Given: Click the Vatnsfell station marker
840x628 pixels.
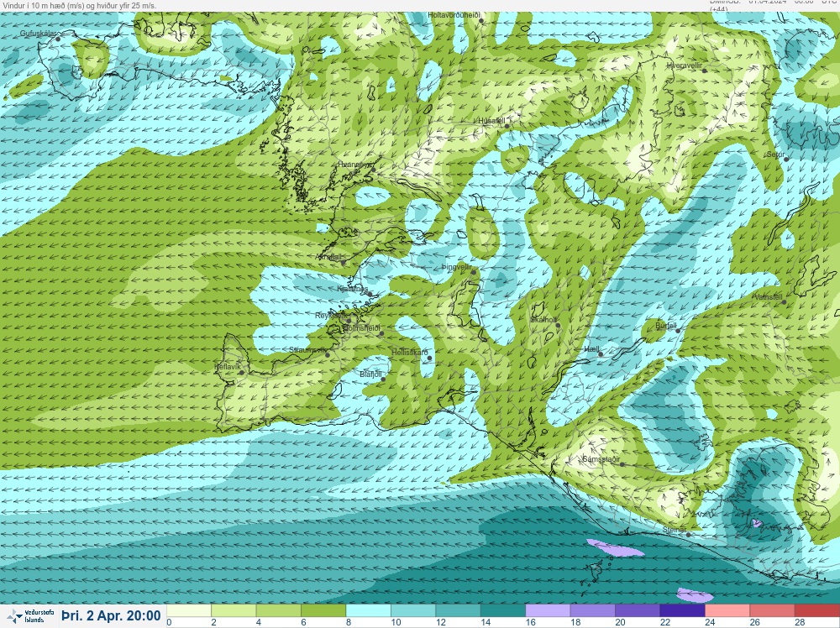Looking at the screenshot, I should [784, 302].
